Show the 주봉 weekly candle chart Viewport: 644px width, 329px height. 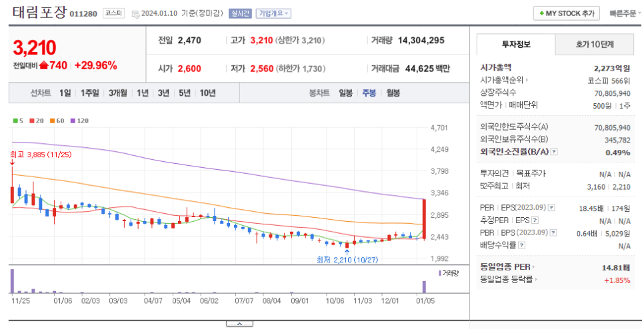coord(369,93)
